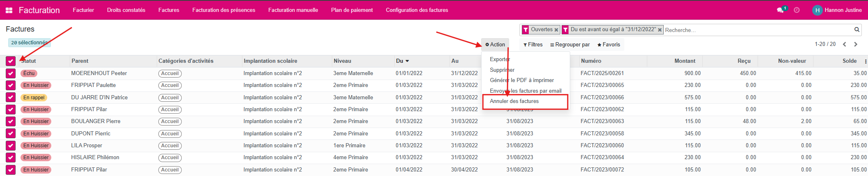The width and height of the screenshot is (868, 176).
Task: Expand the Regrouper par dropdown
Action: tap(570, 45)
